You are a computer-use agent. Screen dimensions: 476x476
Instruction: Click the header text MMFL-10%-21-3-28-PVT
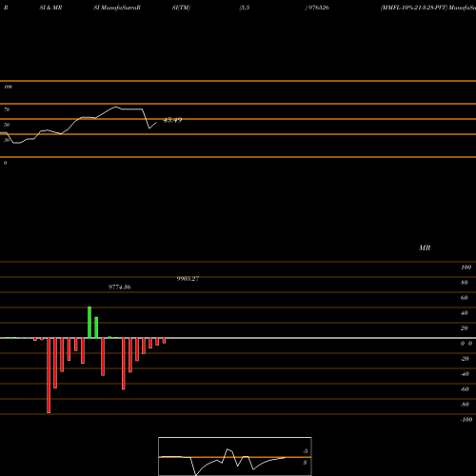414,8
